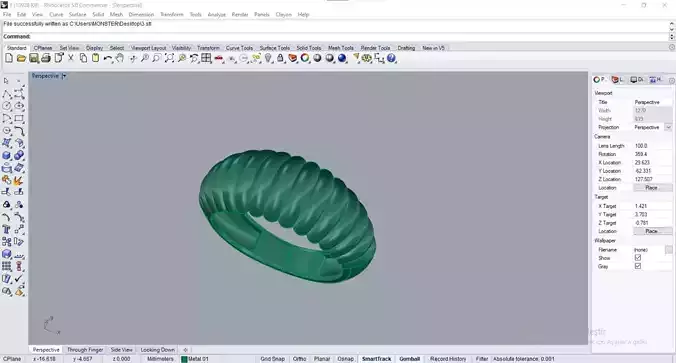Click the Help question mark icon
The width and height of the screenshot is (676, 363).
[x=391, y=58]
